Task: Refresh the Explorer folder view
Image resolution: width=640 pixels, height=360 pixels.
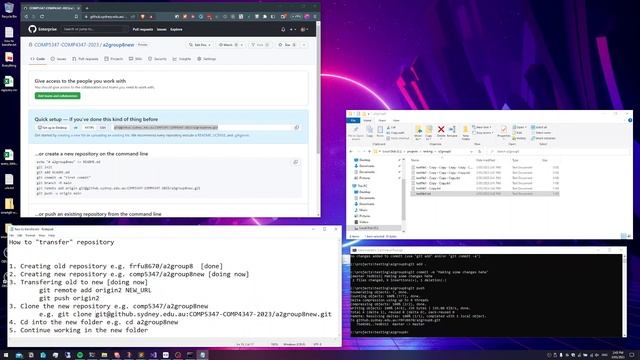Action: pyautogui.click(x=480, y=151)
